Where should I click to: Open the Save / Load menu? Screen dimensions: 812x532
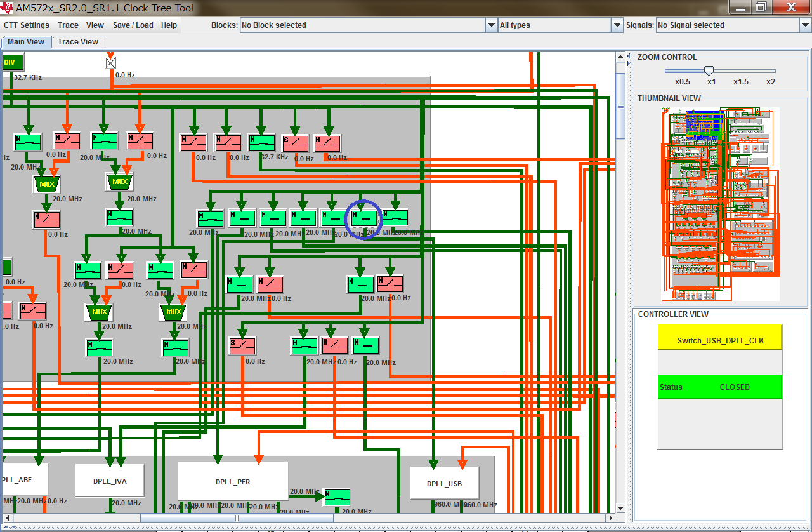pos(133,25)
